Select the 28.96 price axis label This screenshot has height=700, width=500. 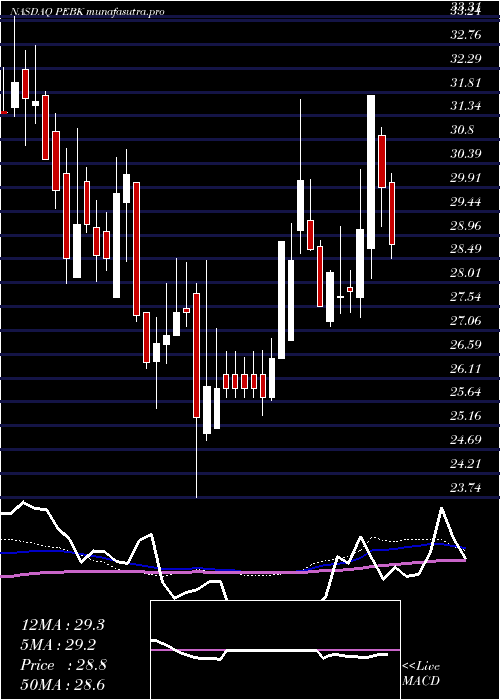(466, 225)
